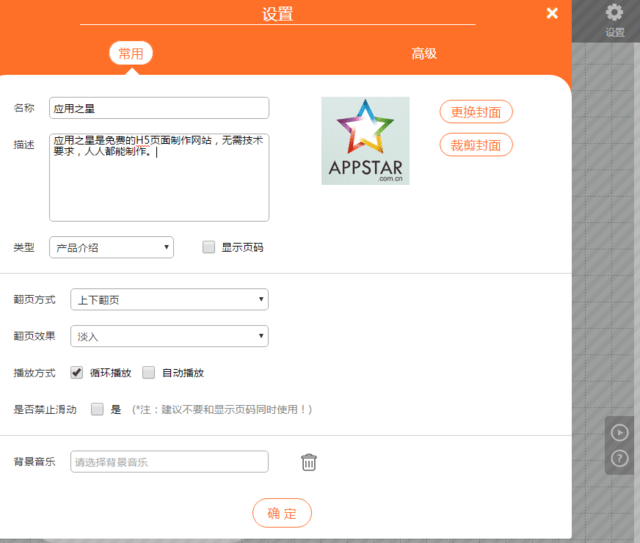Open the 翻页效果 dropdown showing 淡入

tap(169, 336)
